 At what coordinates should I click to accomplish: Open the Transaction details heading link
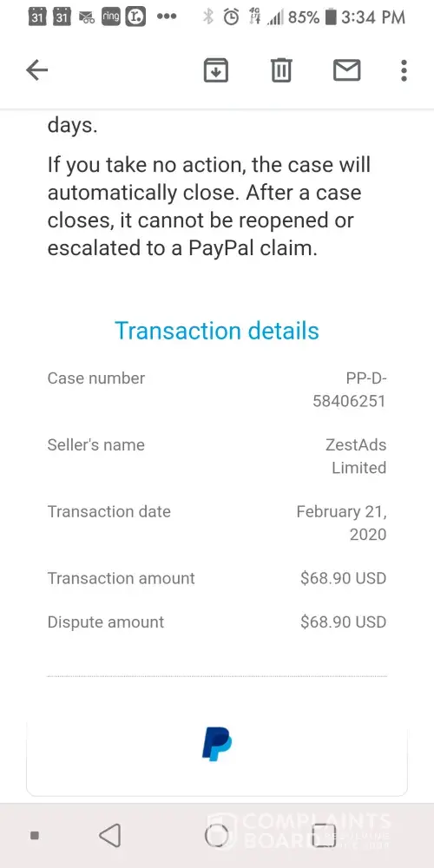pyautogui.click(x=217, y=331)
